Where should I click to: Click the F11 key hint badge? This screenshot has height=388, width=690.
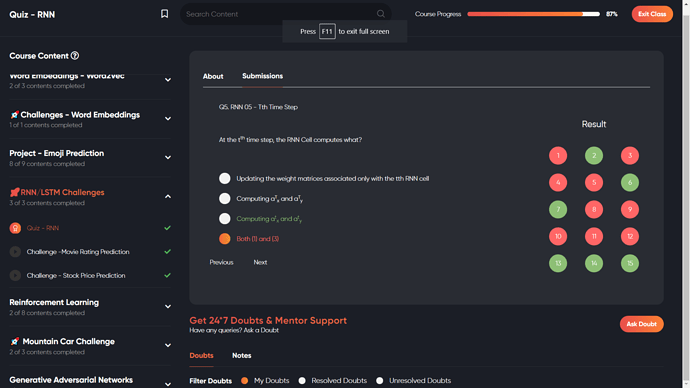[x=327, y=31]
